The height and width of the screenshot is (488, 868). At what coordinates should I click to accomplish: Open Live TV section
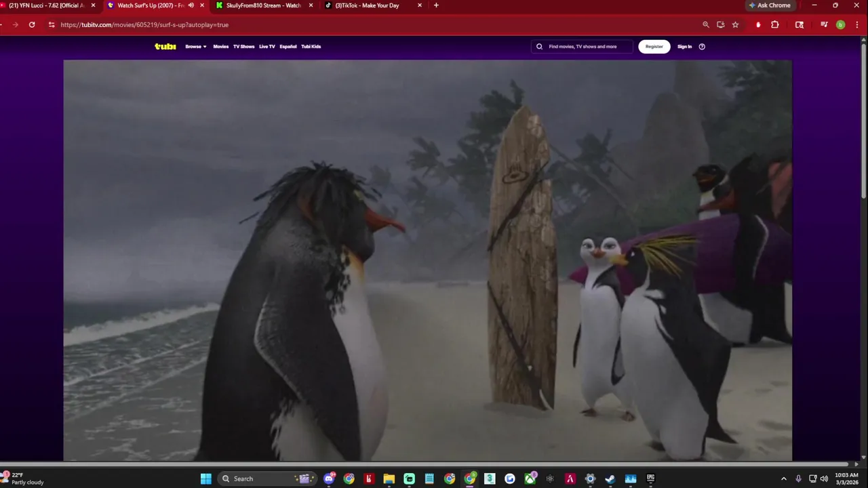[267, 47]
